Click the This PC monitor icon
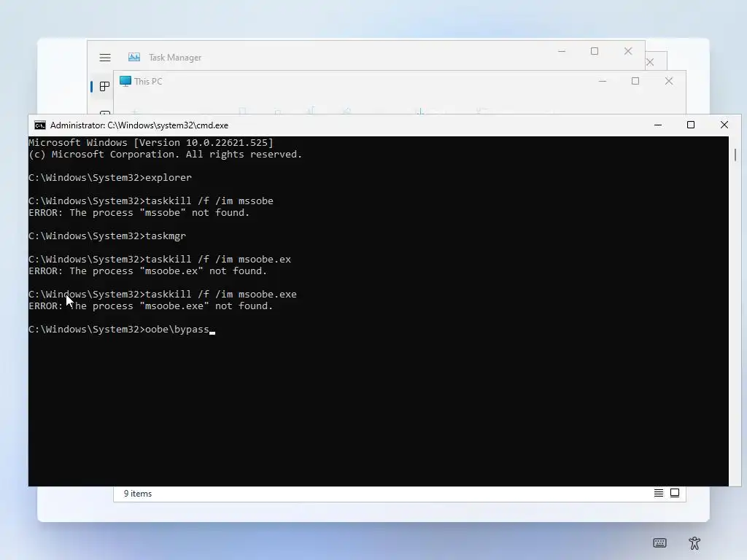This screenshot has width=747, height=560. pos(125,82)
